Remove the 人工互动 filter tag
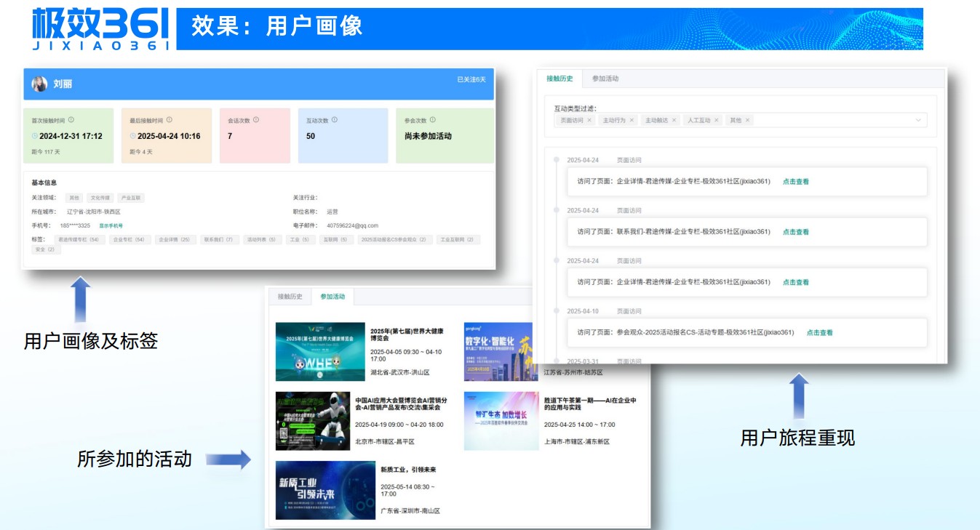 (x=716, y=120)
